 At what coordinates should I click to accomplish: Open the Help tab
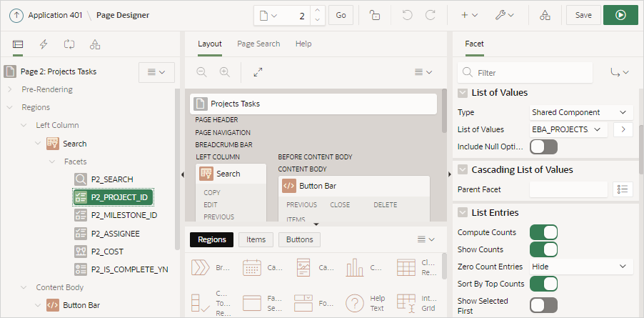tap(303, 44)
